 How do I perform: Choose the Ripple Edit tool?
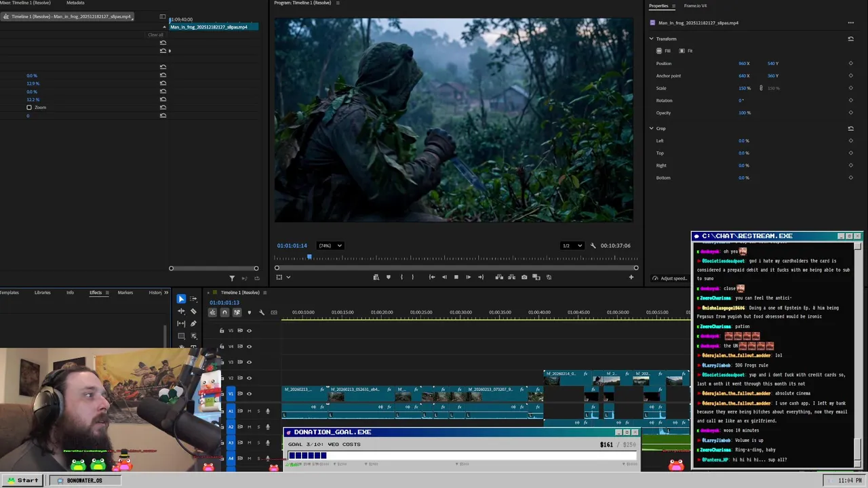click(181, 311)
